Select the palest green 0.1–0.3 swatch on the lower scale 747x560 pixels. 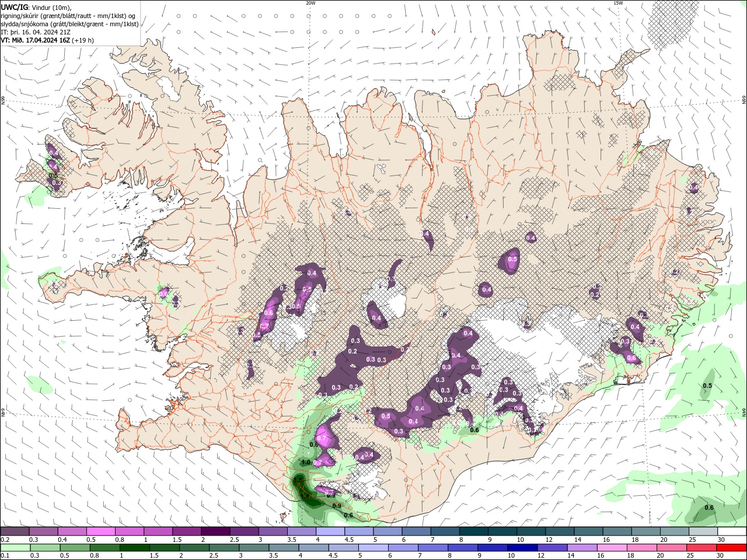coord(15,548)
